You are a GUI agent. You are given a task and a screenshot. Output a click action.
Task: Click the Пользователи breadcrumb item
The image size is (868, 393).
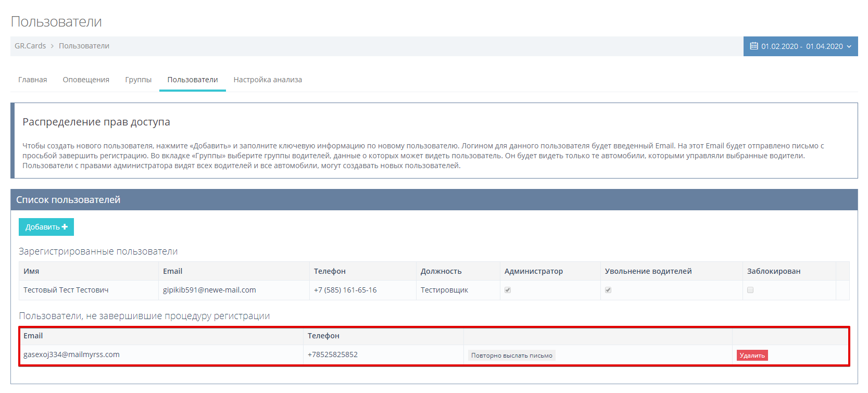coord(84,46)
